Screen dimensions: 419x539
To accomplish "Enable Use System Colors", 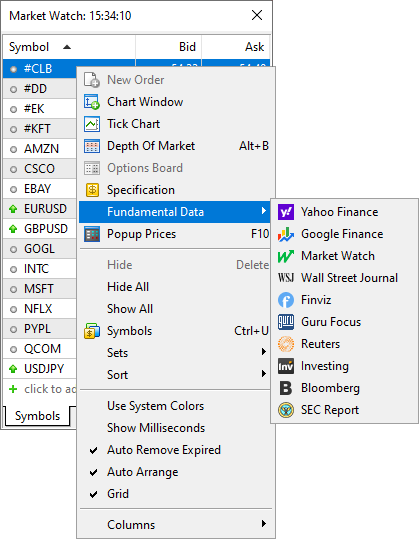I will 175,406.
